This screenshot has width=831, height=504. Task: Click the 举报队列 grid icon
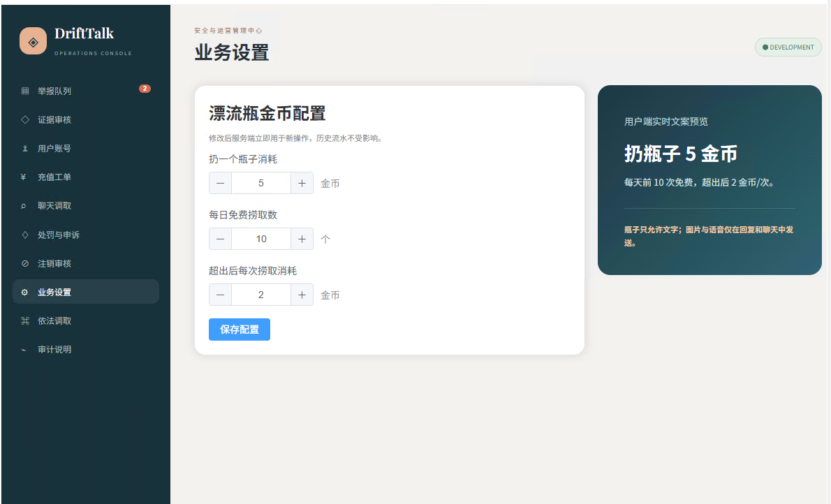pyautogui.click(x=25, y=91)
